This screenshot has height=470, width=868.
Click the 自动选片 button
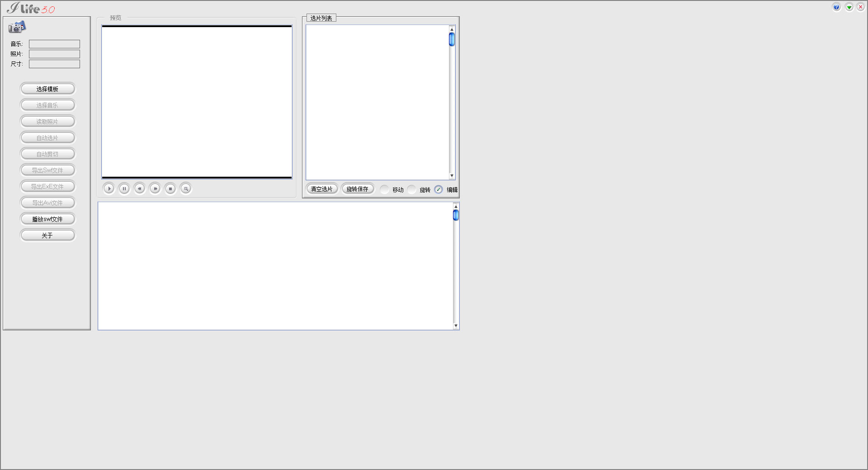coord(47,138)
